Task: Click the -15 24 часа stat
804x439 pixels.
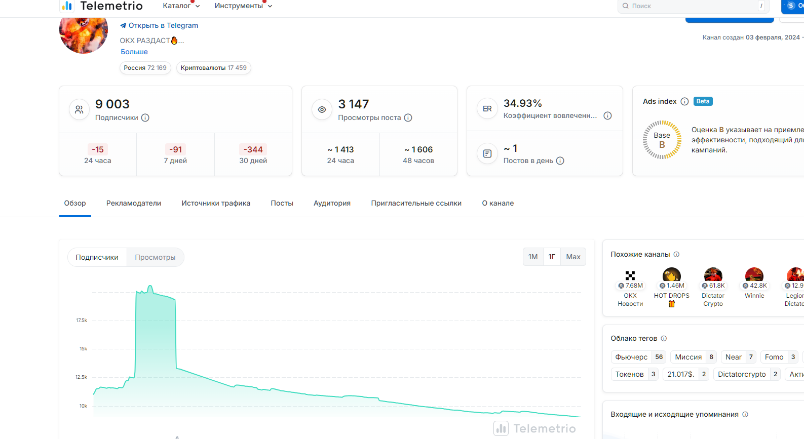Action: click(97, 154)
